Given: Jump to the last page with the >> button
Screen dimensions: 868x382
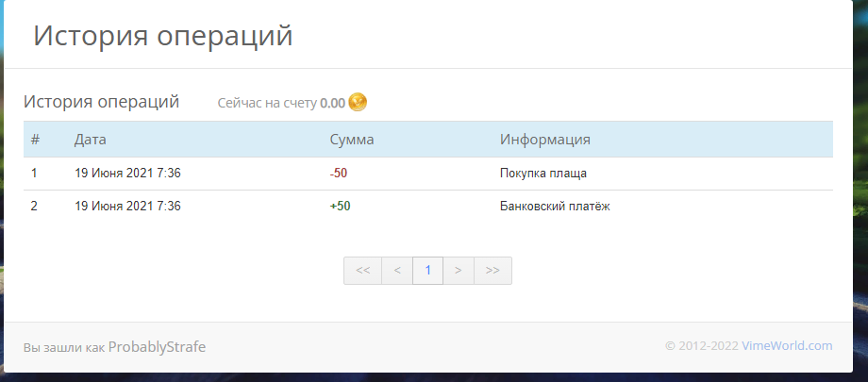Looking at the screenshot, I should 492,271.
